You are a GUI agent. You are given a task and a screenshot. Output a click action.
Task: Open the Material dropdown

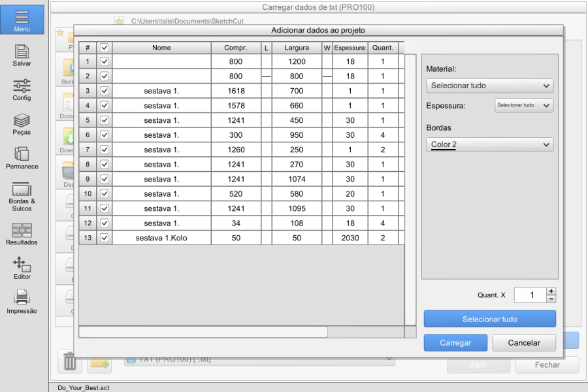point(490,86)
